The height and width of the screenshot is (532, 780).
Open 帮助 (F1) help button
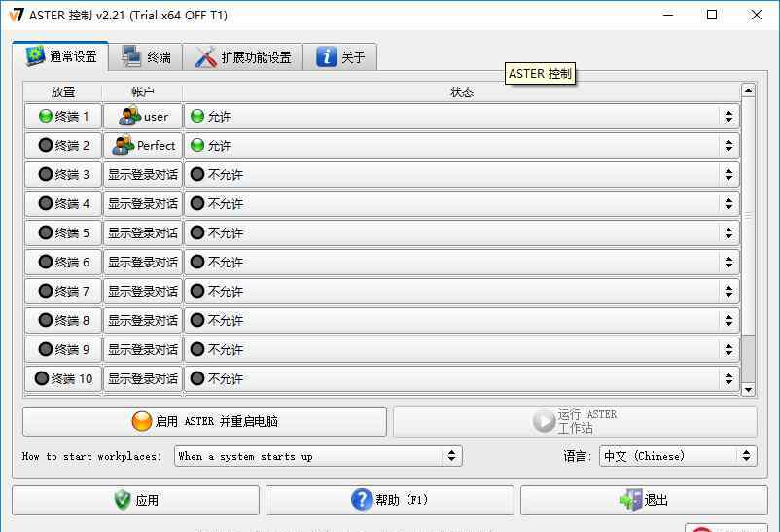389,500
